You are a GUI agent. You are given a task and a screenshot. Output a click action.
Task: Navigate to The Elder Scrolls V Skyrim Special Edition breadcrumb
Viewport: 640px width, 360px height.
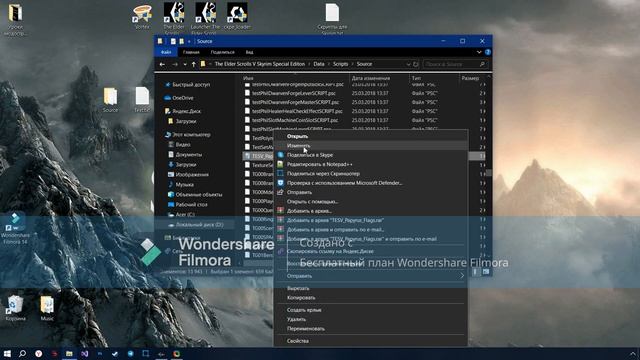pyautogui.click(x=260, y=64)
